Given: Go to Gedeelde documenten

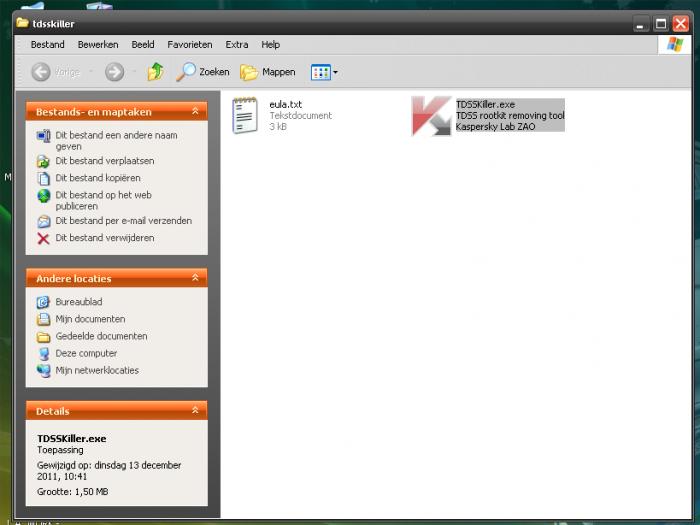Looking at the screenshot, I should (x=101, y=336).
